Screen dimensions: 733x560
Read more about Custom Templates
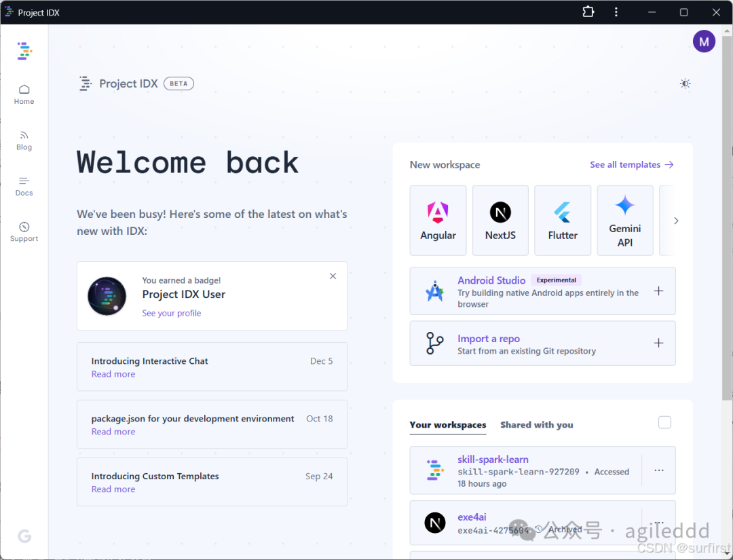tap(113, 489)
